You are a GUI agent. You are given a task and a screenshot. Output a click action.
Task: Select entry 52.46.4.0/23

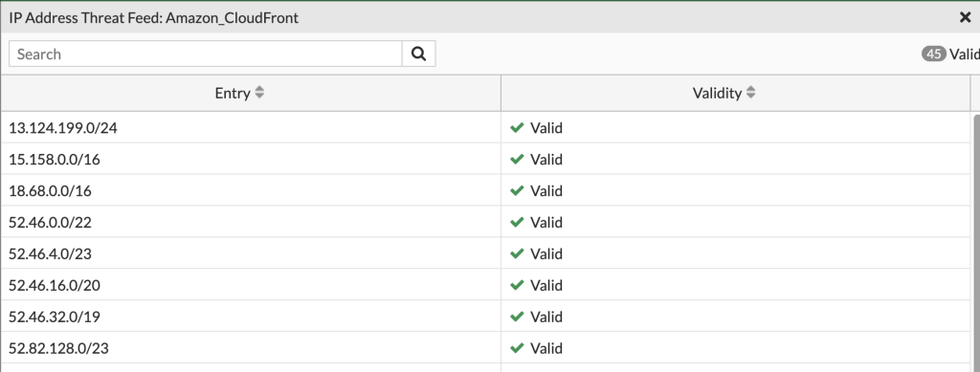(50, 254)
